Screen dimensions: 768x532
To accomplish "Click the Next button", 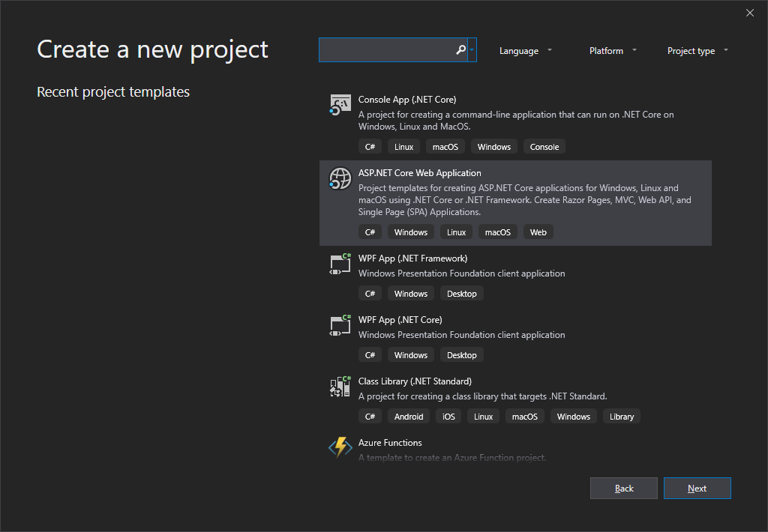I will (697, 489).
